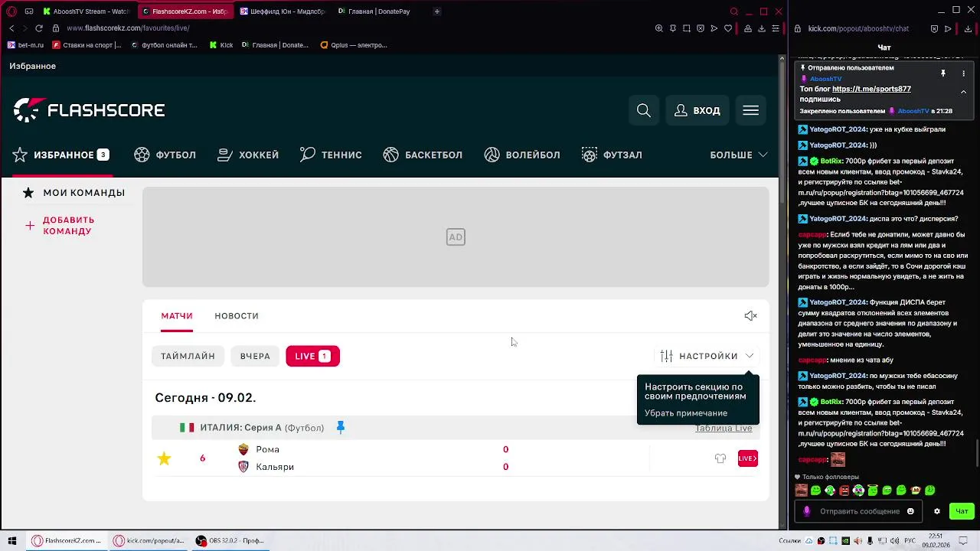Open chat settings gear in Kick chat
Image resolution: width=980 pixels, height=551 pixels.
coord(936,511)
